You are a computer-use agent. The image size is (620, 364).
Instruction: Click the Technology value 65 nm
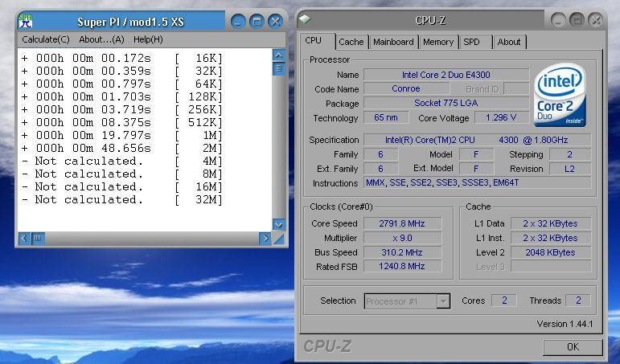click(386, 118)
